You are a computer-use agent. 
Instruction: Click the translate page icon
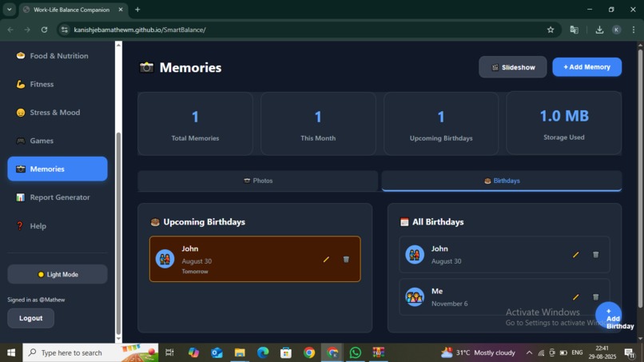[574, 30]
